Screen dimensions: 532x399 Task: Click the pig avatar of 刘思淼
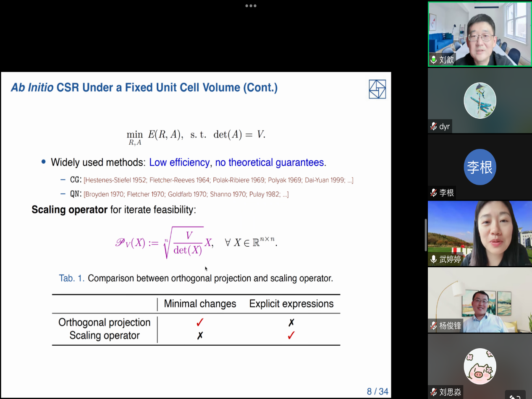480,366
